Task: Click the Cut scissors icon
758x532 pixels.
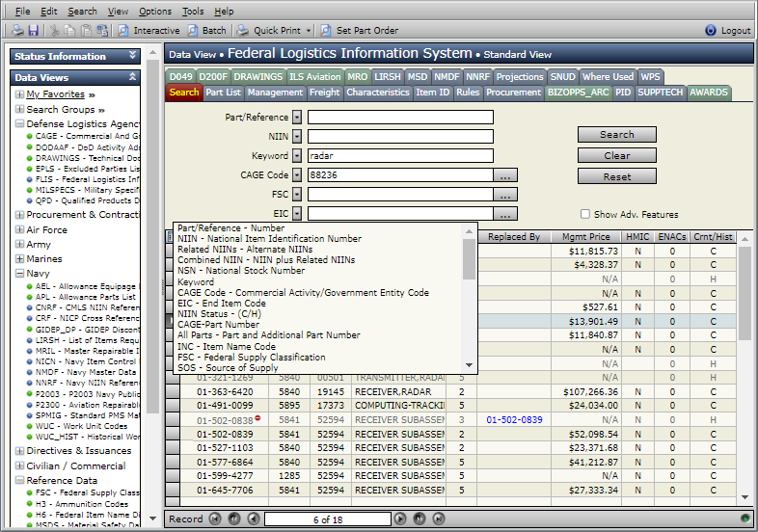Action: pyautogui.click(x=55, y=31)
